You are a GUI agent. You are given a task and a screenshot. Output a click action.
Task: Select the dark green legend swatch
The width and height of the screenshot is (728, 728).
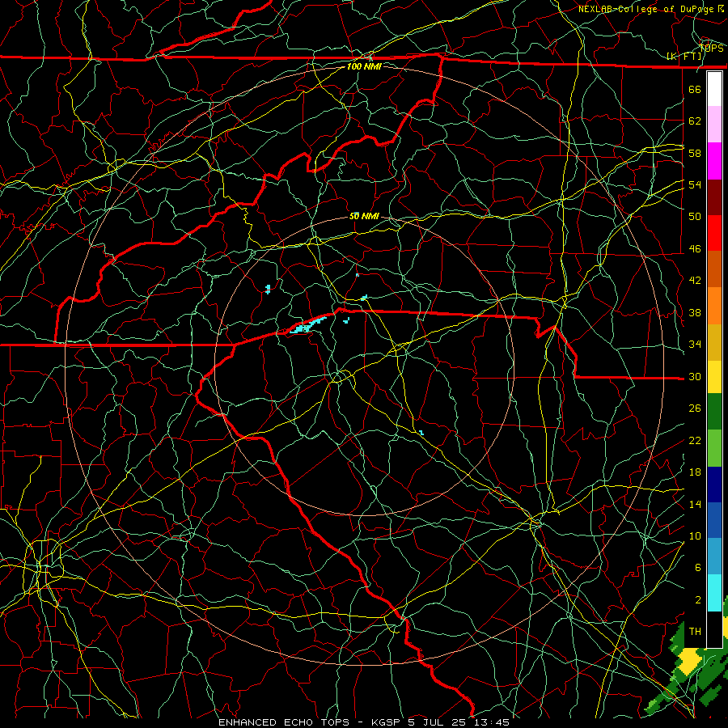[714, 412]
